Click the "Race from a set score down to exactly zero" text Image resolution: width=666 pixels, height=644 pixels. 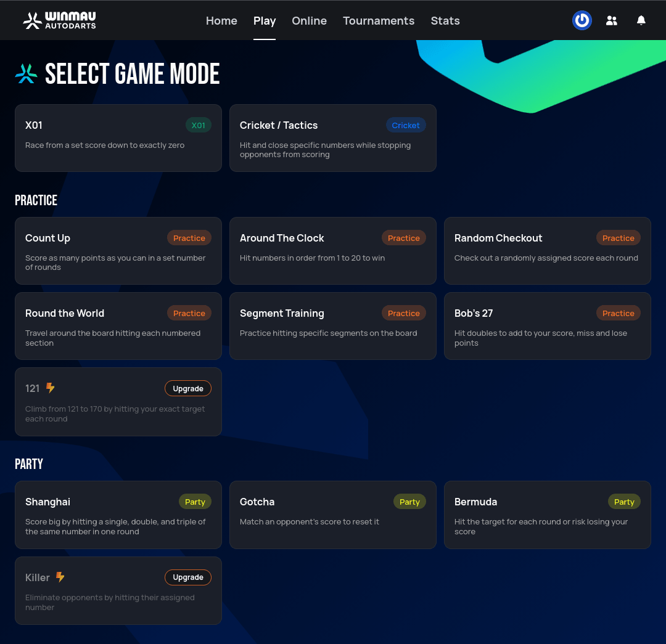click(x=104, y=145)
